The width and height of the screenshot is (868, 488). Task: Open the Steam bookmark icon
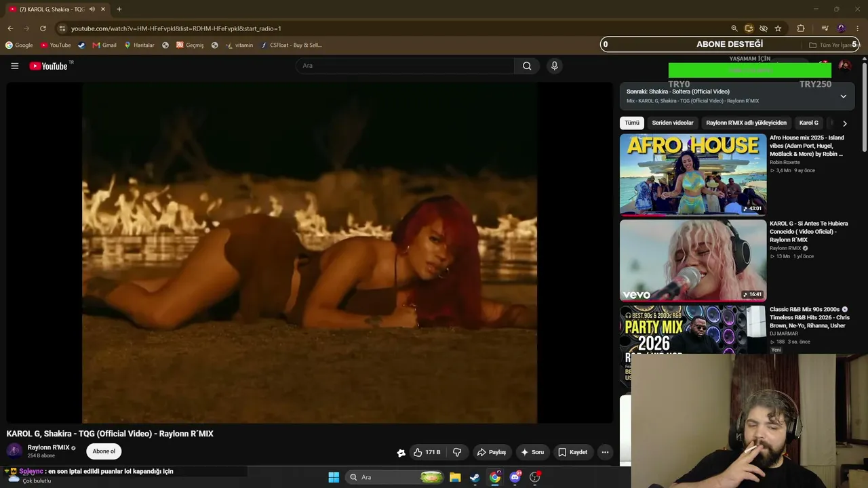point(81,45)
